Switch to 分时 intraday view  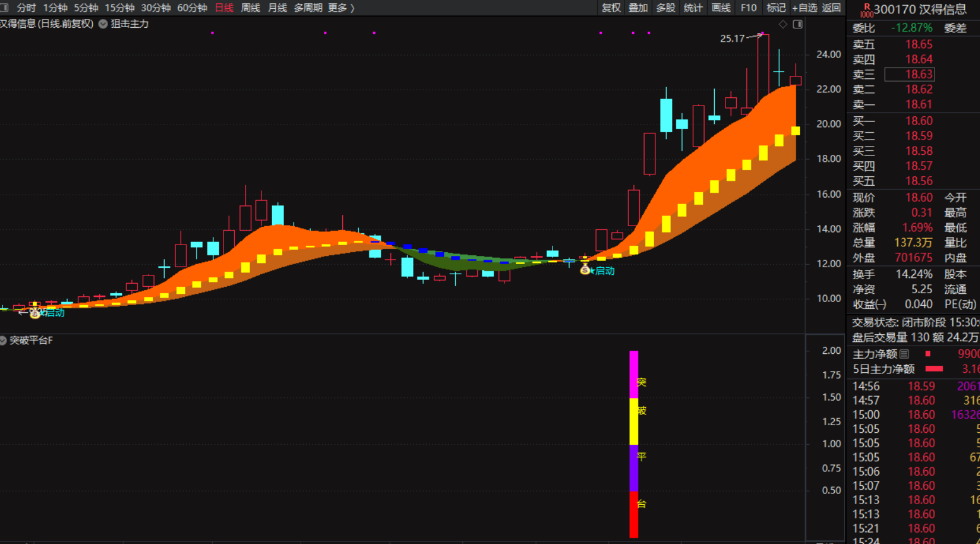pos(26,8)
